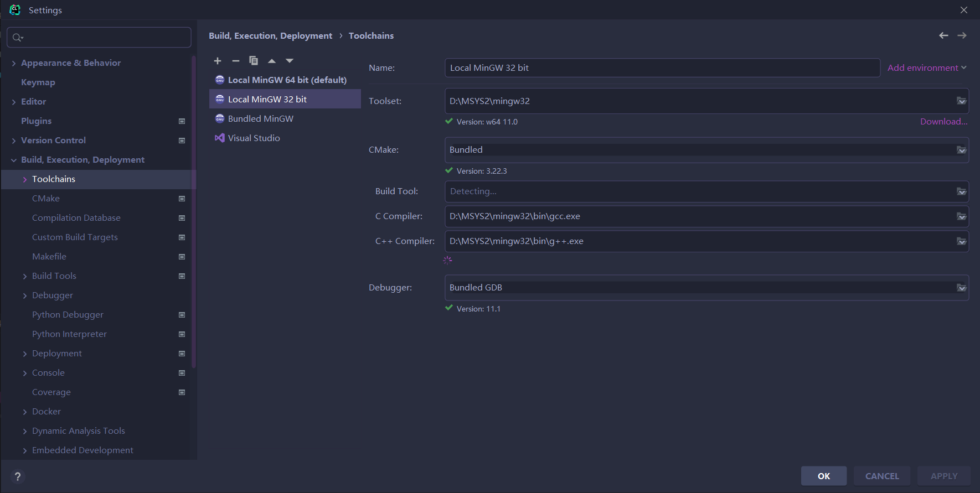This screenshot has height=493, width=980.
Task: Move toolchain down in list
Action: coord(290,61)
